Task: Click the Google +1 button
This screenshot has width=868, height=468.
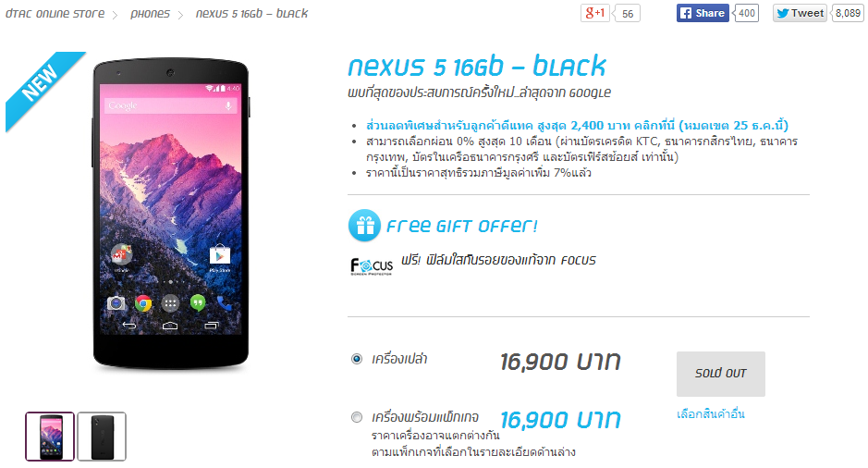Action: pos(595,13)
